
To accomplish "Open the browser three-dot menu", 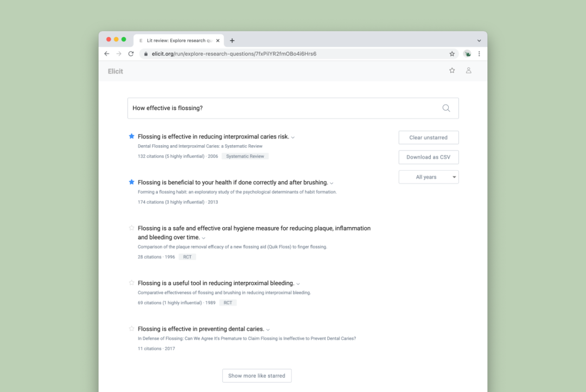I will click(x=479, y=54).
